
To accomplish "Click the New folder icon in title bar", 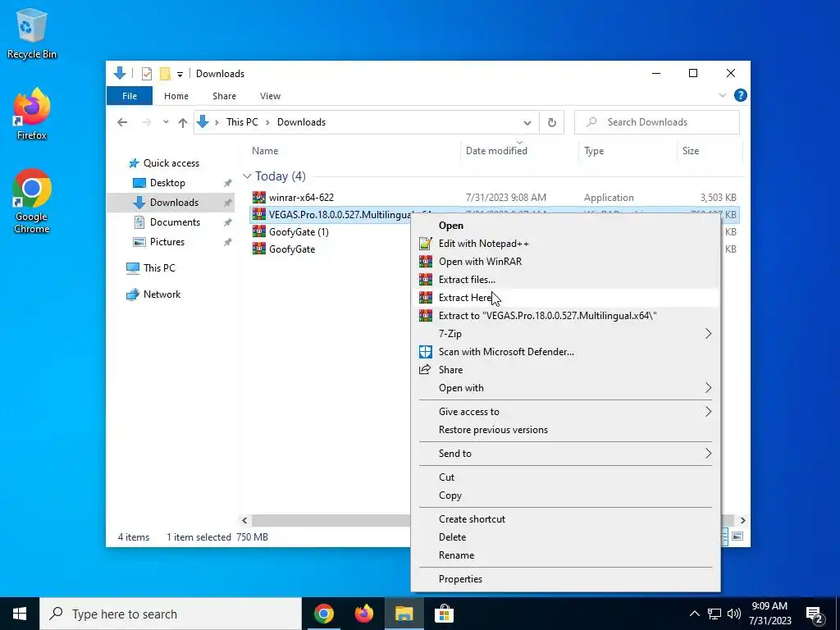I will click(165, 74).
